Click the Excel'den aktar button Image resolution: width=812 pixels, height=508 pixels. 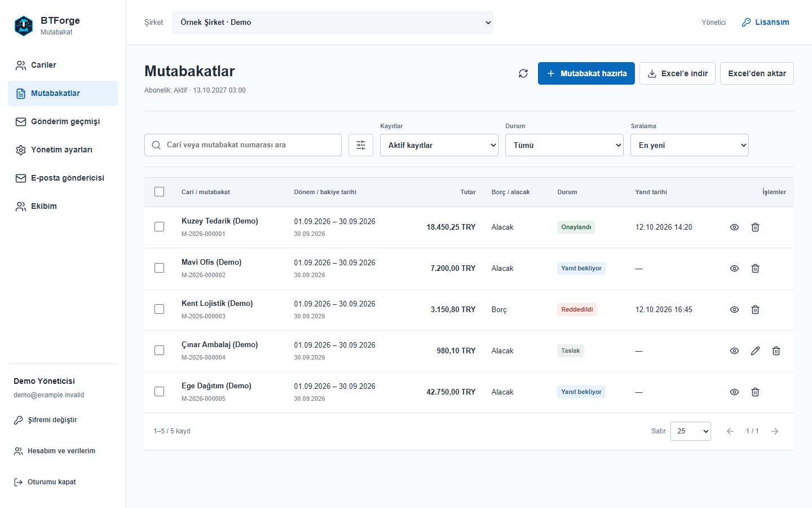[x=757, y=73]
